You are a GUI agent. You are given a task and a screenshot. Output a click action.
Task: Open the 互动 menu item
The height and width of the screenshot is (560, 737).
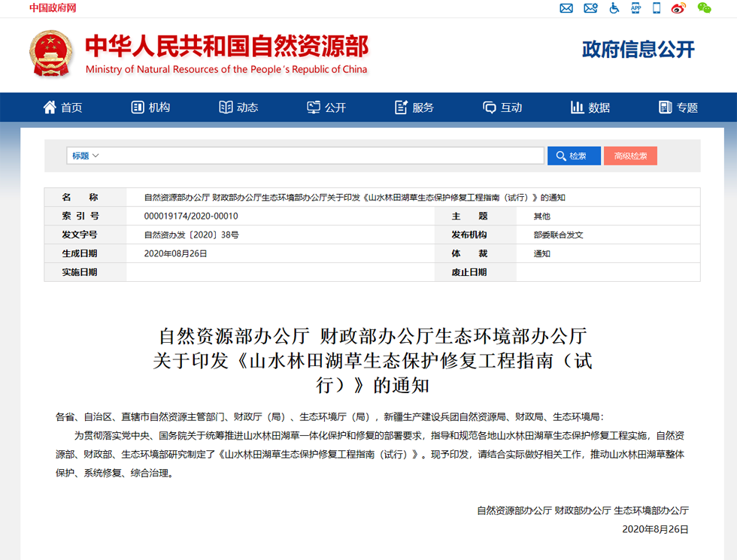click(511, 107)
